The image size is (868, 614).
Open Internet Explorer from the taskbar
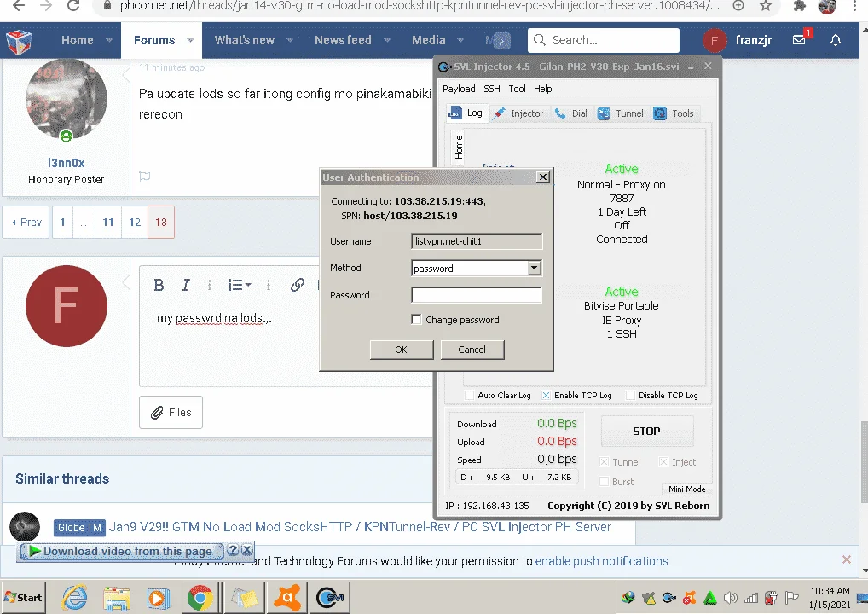pos(74,598)
